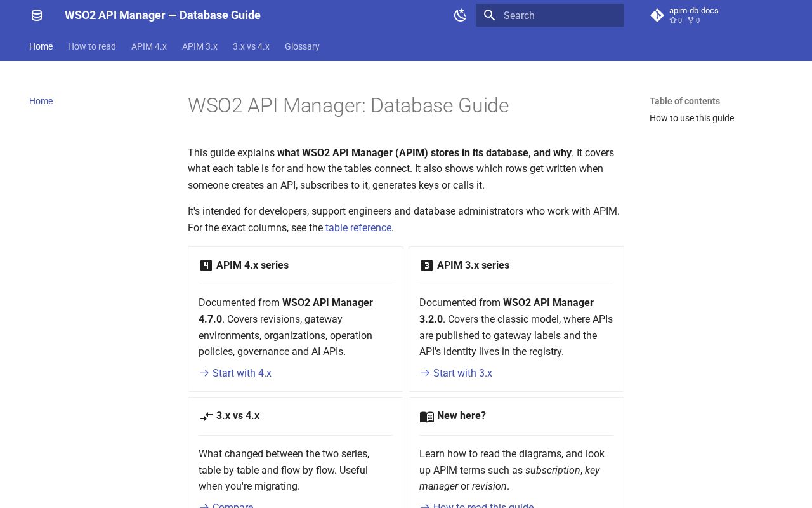812x508 pixels.
Task: Click the search magnifier icon
Action: (x=489, y=15)
